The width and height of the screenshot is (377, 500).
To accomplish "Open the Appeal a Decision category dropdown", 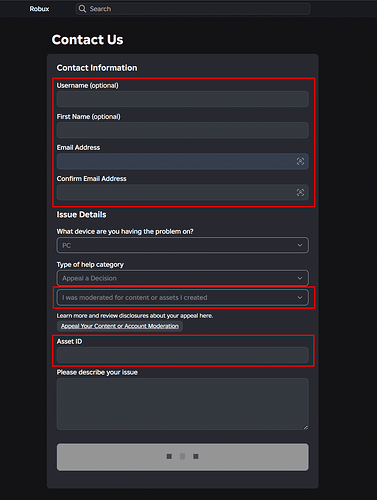I will pos(183,278).
